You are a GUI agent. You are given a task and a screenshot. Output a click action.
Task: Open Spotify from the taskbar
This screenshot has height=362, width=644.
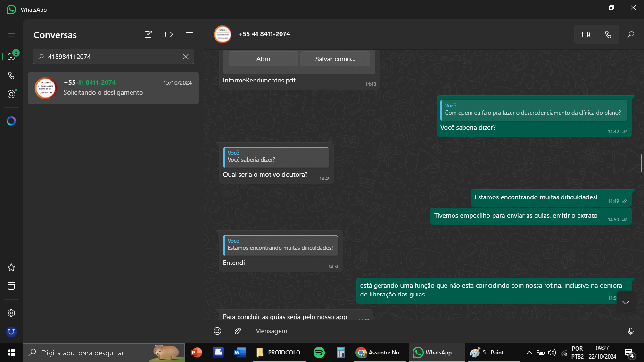pyautogui.click(x=319, y=353)
